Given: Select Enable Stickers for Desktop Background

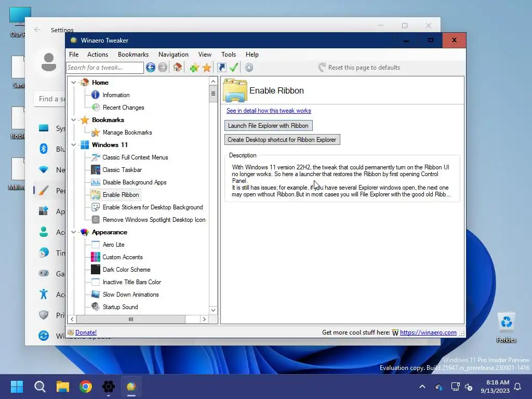Looking at the screenshot, I should [x=153, y=207].
